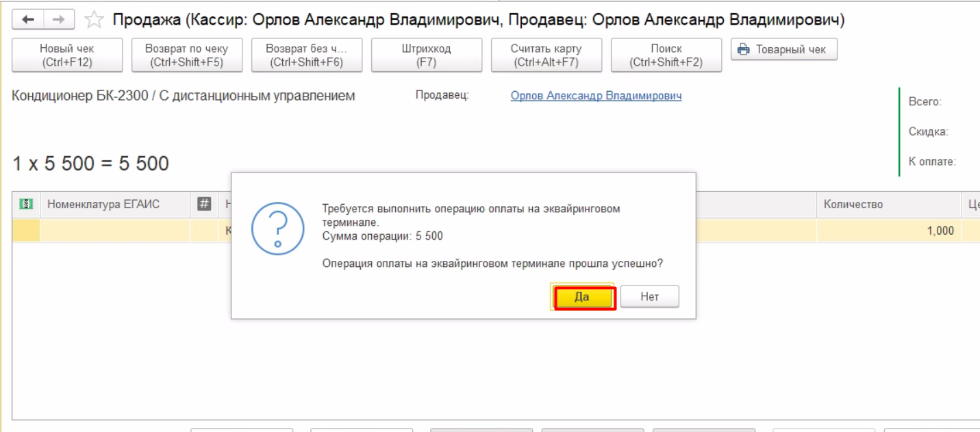Decline with the Нет button
The width and height of the screenshot is (980, 432).
(x=649, y=297)
